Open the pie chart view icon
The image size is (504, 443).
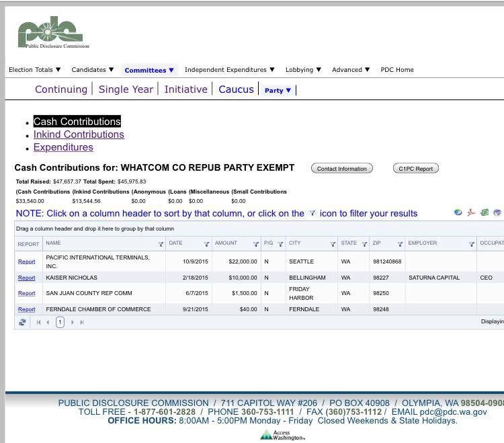458,212
